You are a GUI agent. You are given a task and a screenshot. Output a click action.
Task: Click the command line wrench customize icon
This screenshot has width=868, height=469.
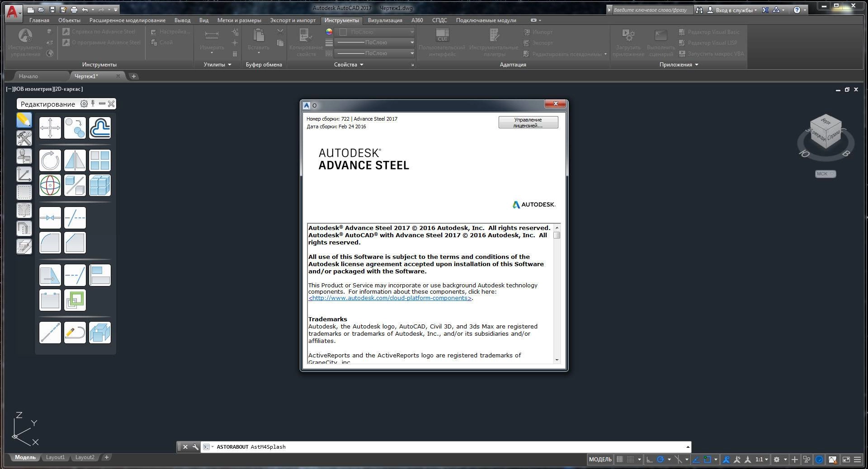(x=195, y=447)
